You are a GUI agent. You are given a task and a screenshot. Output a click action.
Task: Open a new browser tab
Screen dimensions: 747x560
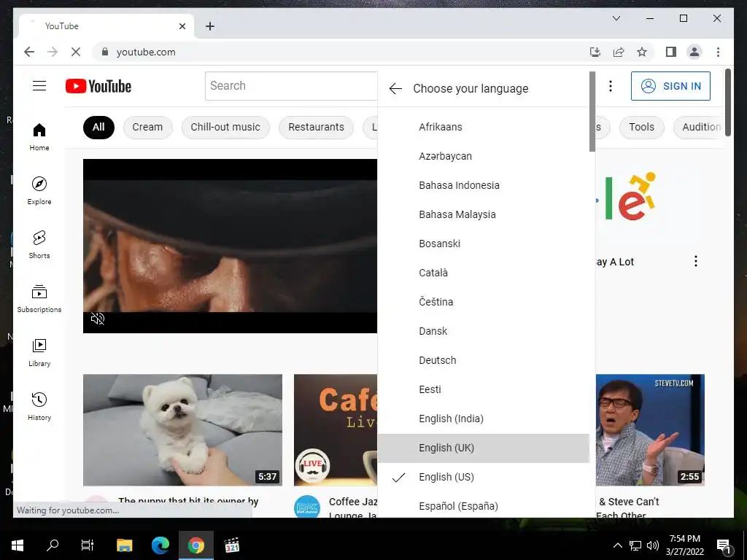click(x=209, y=26)
